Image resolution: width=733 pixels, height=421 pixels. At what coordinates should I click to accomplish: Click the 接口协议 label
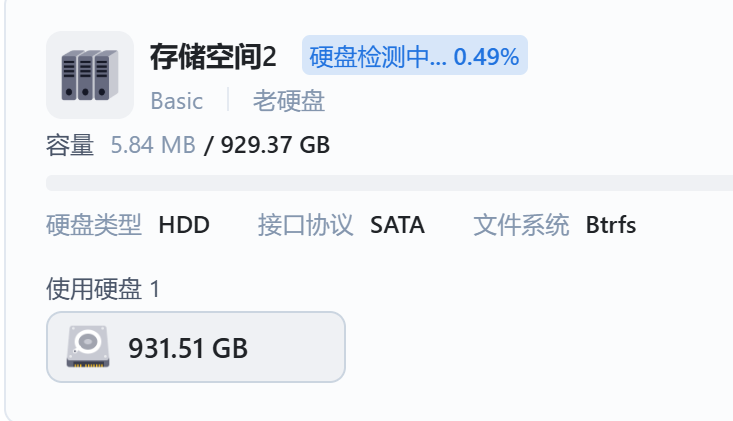(x=306, y=225)
